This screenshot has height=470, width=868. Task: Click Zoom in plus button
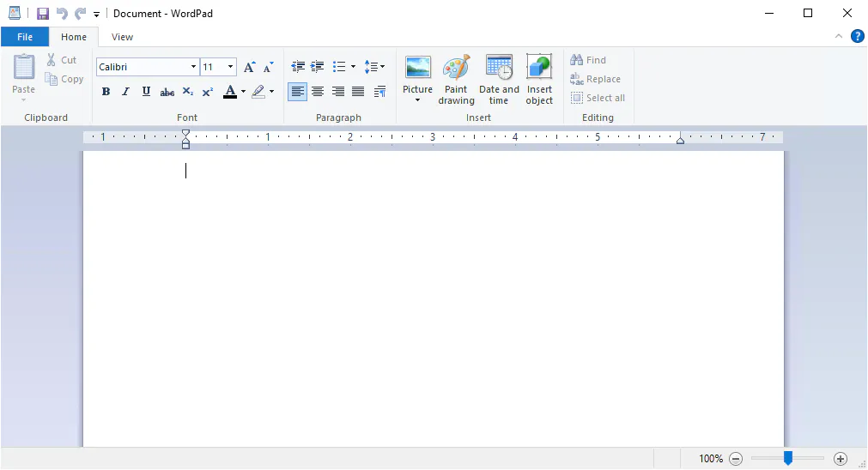tap(841, 458)
